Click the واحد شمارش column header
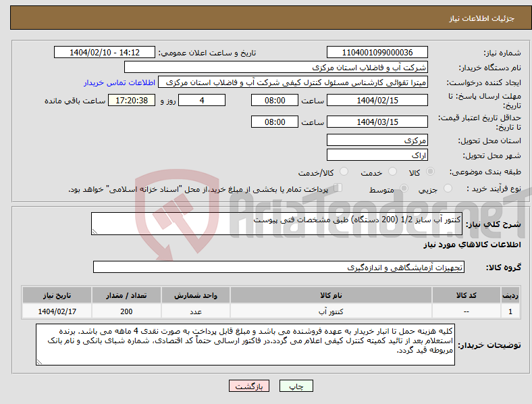532x404 pixels. (196, 295)
